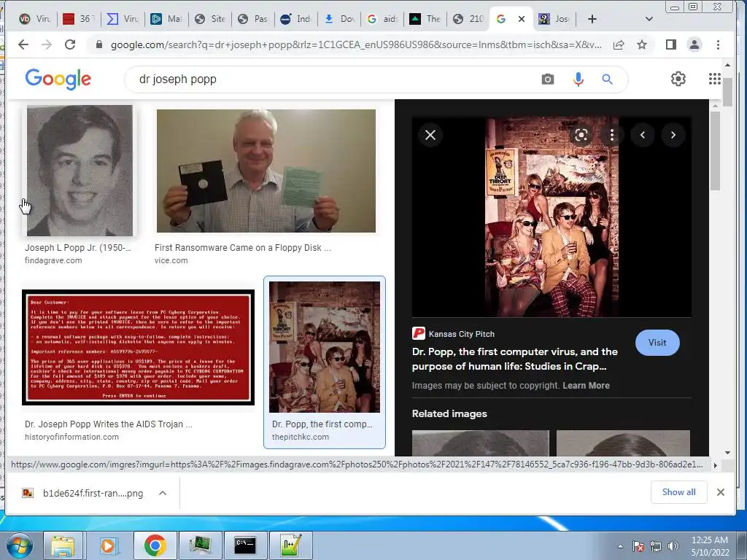Open the red AIDS Trojan screen thumbnail
747x560 pixels.
(138, 347)
